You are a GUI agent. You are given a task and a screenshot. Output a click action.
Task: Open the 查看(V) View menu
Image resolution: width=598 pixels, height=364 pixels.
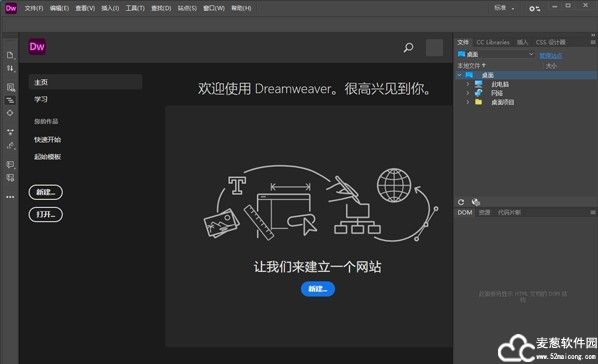[x=85, y=8]
